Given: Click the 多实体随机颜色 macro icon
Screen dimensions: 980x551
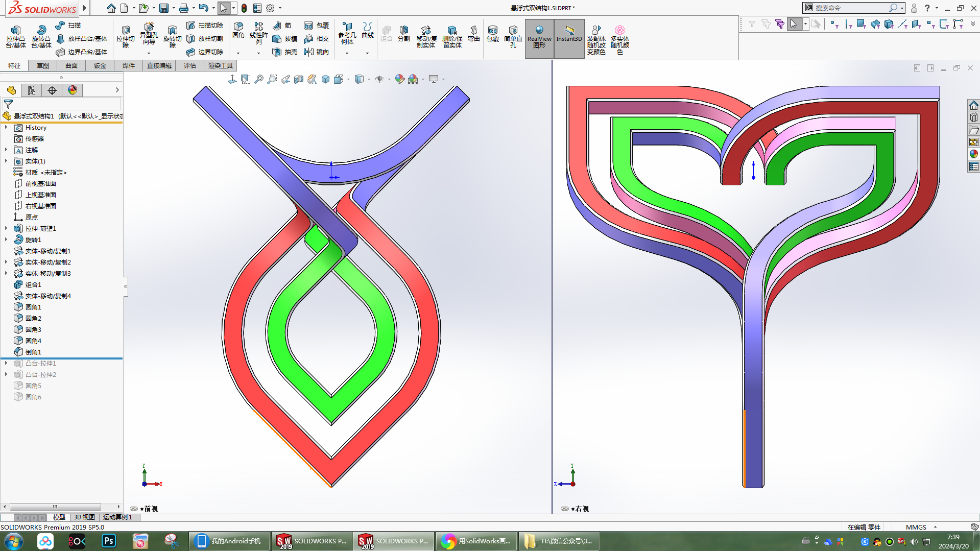Looking at the screenshot, I should [x=620, y=40].
